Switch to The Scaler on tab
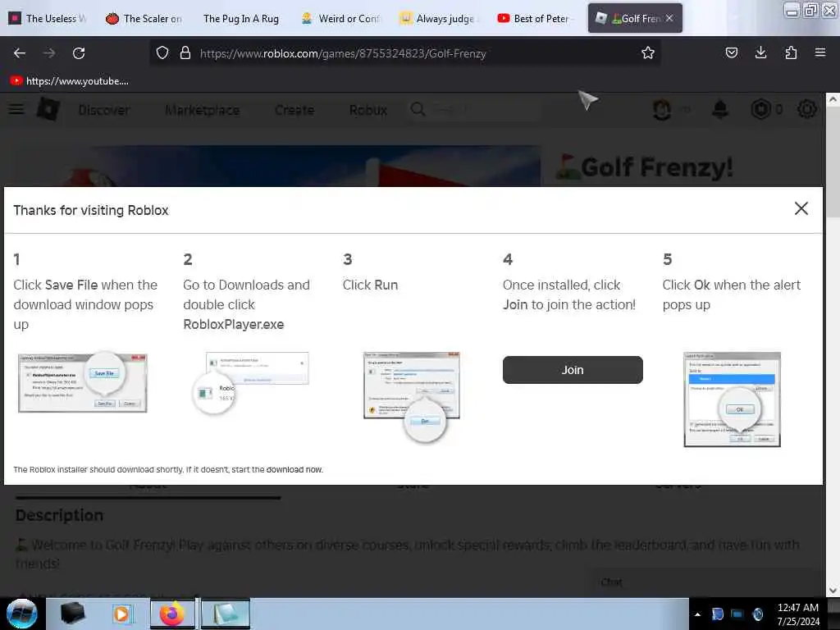 coord(144,18)
